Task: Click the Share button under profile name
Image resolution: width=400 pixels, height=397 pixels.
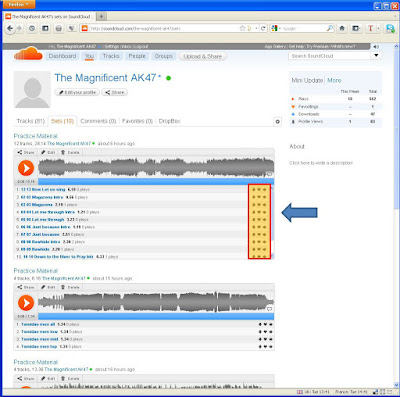Action: point(114,92)
